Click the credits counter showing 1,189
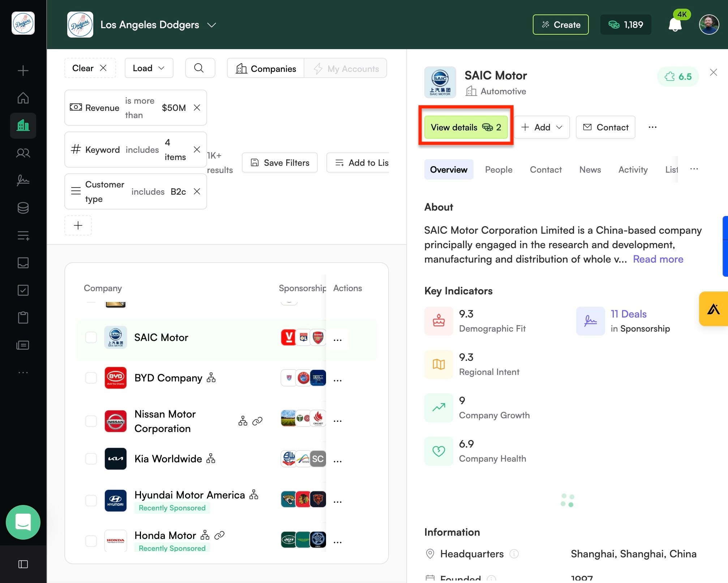Screen dimensions: 728x583 [626, 25]
